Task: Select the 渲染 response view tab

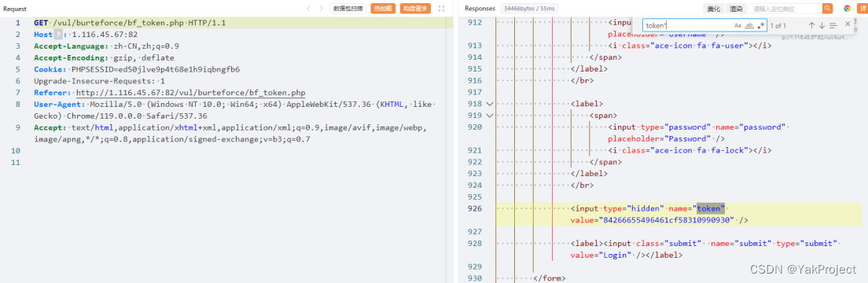Action: pyautogui.click(x=736, y=9)
